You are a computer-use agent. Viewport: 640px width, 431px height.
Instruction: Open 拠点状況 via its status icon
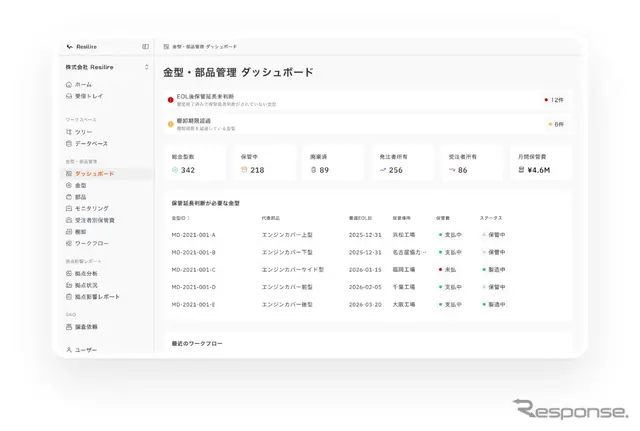click(69, 285)
